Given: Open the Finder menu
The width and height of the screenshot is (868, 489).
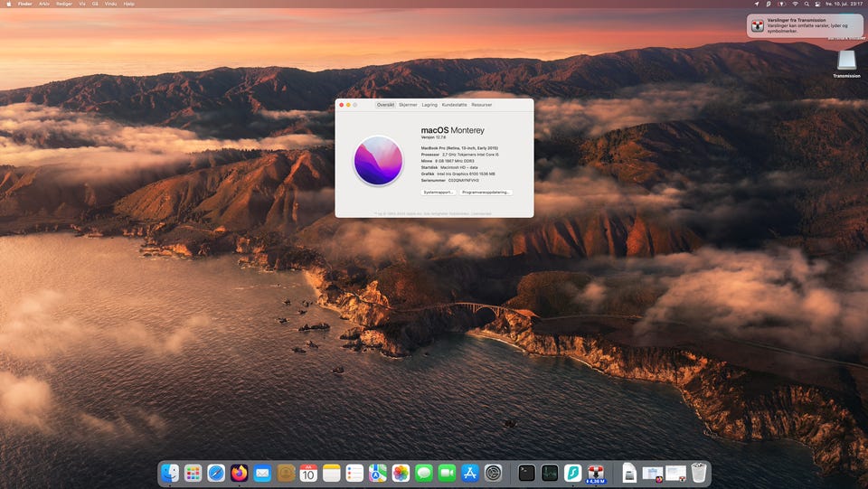Looking at the screenshot, I should pos(25,4).
